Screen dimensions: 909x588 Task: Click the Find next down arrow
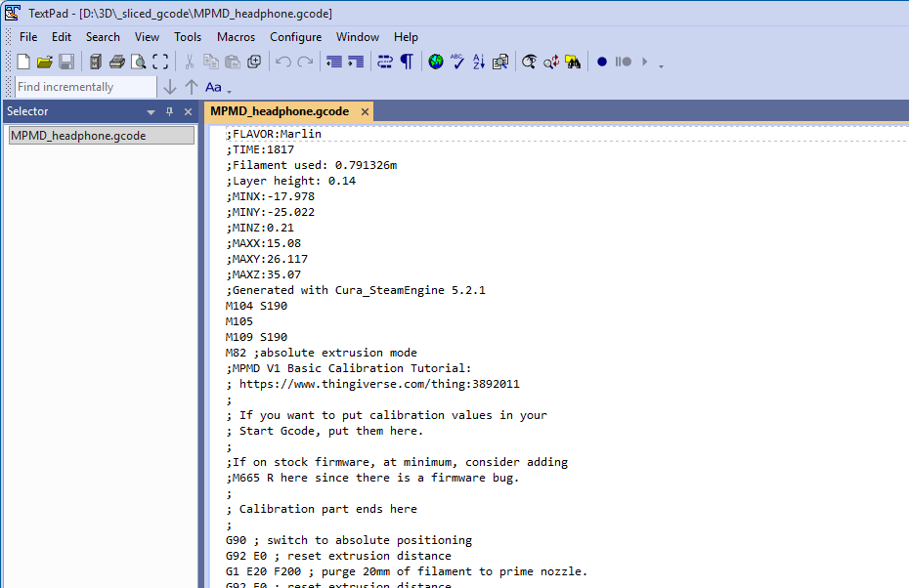(x=170, y=87)
